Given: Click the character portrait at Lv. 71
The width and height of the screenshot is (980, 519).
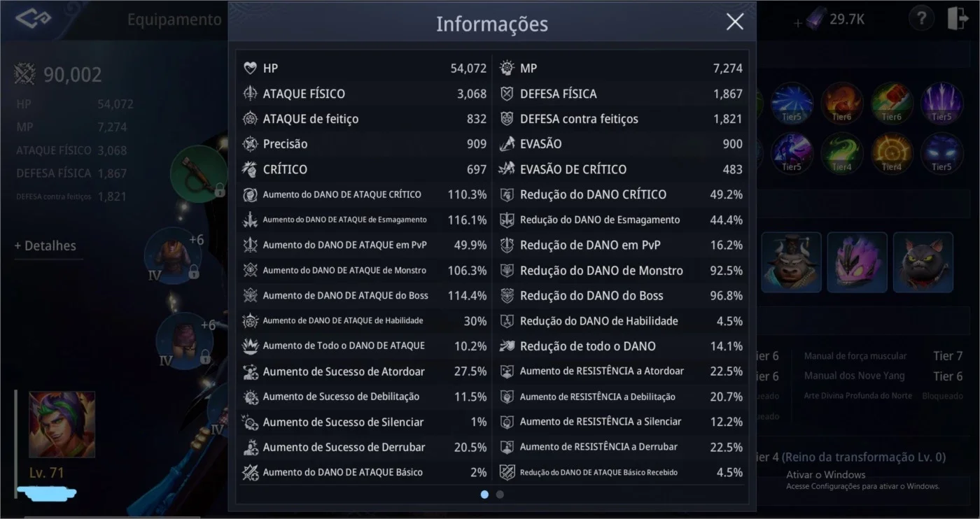Looking at the screenshot, I should pos(62,425).
